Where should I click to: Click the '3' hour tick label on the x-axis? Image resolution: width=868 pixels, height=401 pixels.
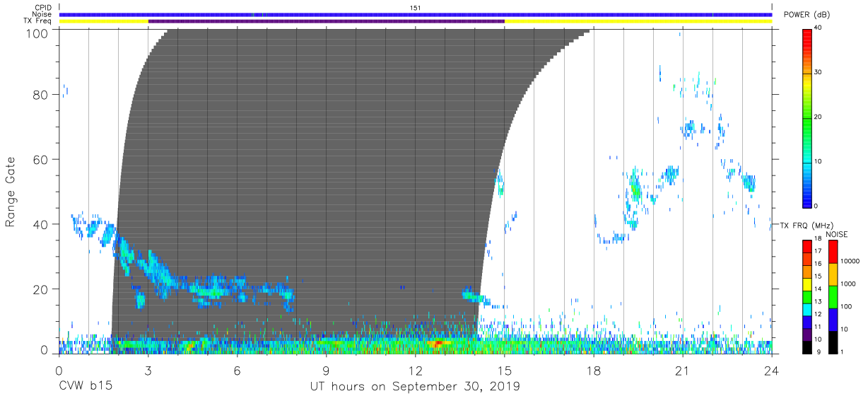click(x=148, y=369)
